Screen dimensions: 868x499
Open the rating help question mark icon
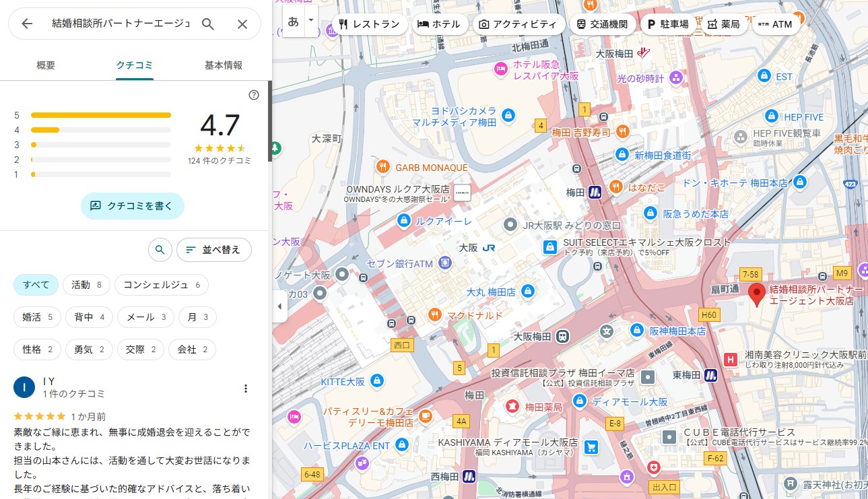(x=254, y=95)
